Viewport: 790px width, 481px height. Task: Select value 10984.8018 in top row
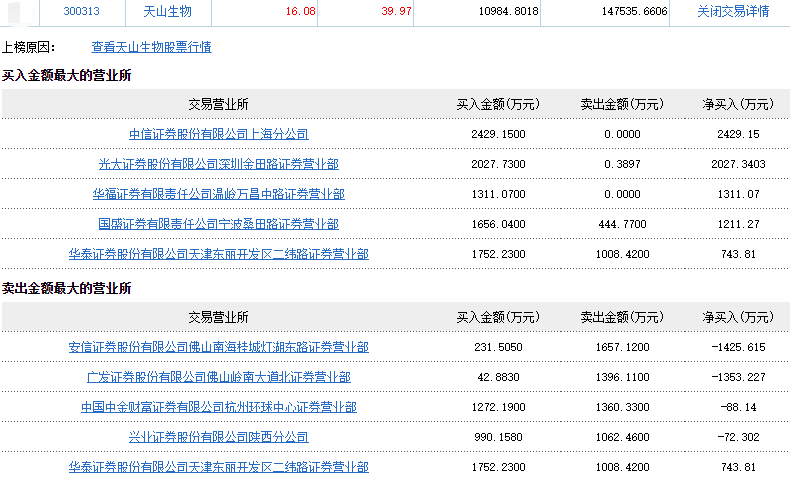click(508, 11)
